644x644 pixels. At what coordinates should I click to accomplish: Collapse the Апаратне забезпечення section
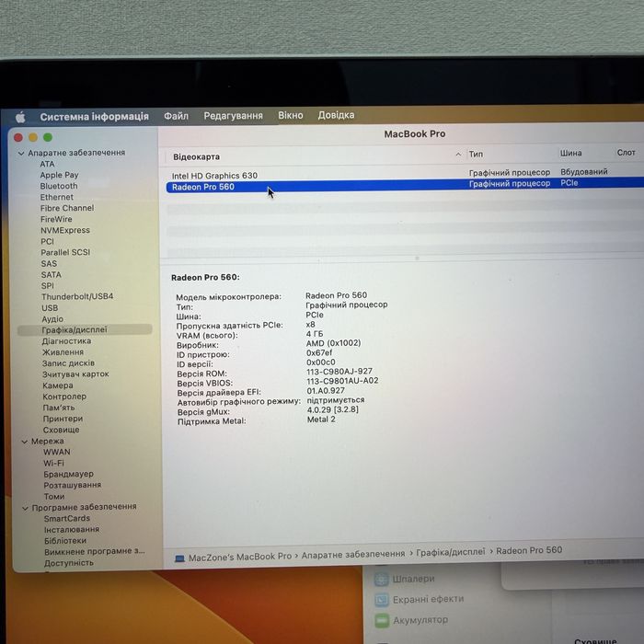pos(21,154)
